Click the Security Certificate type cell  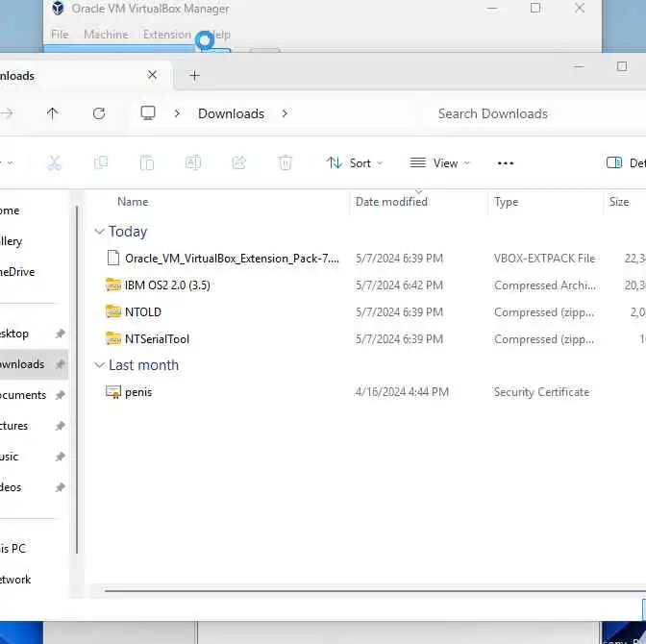(x=541, y=392)
